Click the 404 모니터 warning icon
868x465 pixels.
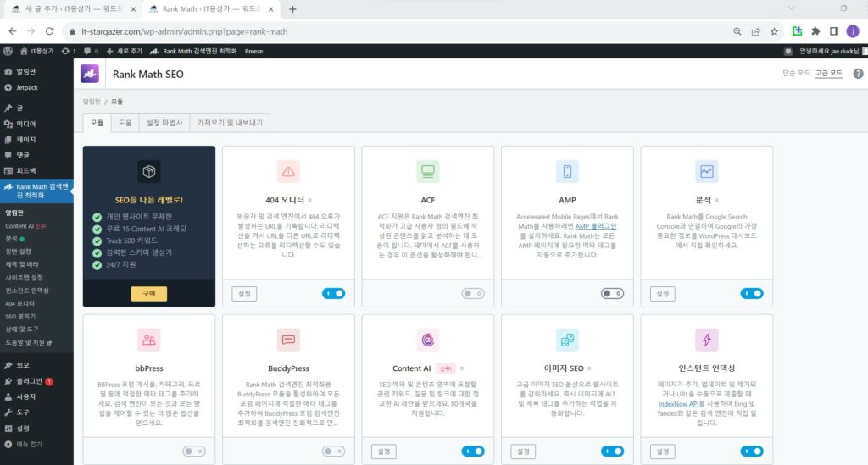[x=288, y=171]
